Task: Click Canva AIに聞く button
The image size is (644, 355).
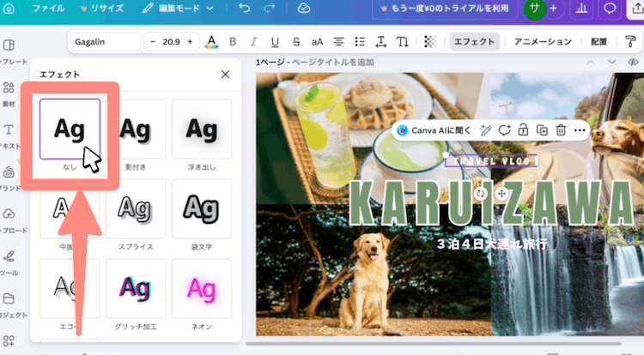Action: 434,130
